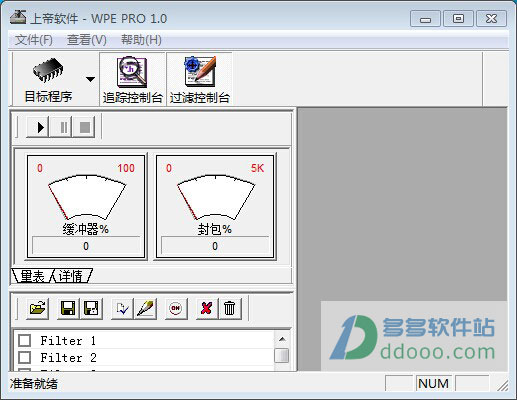Enable the Filter 2 checkbox

coord(25,357)
